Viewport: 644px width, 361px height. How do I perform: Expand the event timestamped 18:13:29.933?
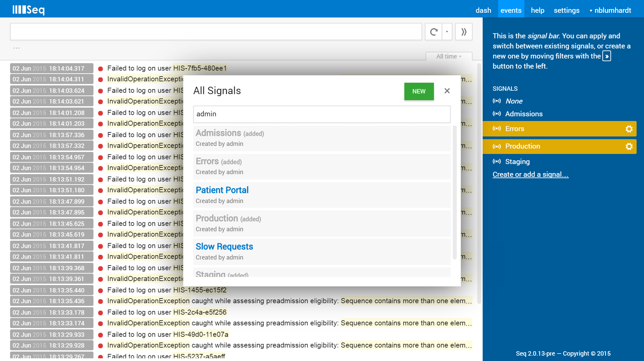pyautogui.click(x=52, y=334)
